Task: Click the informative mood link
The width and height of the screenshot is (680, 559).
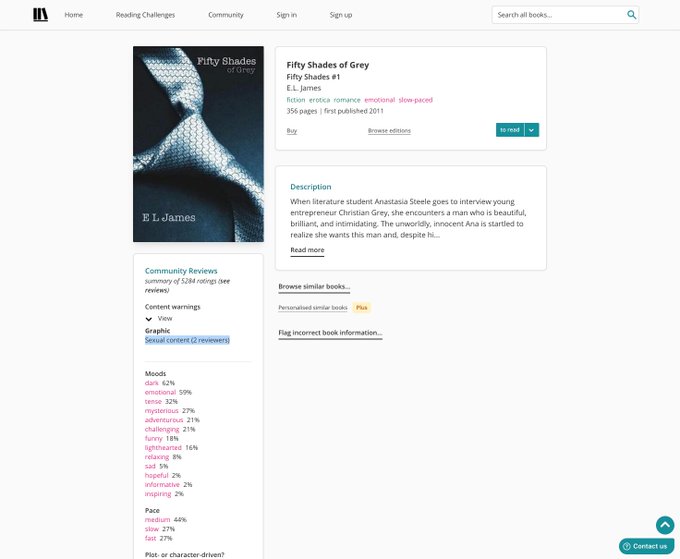Action: click(x=162, y=485)
